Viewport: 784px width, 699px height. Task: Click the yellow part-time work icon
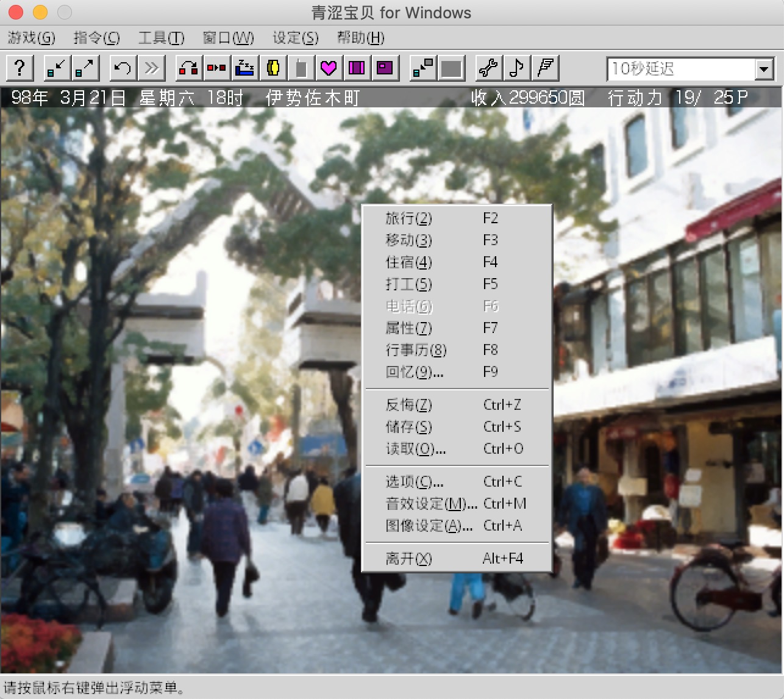click(x=273, y=68)
